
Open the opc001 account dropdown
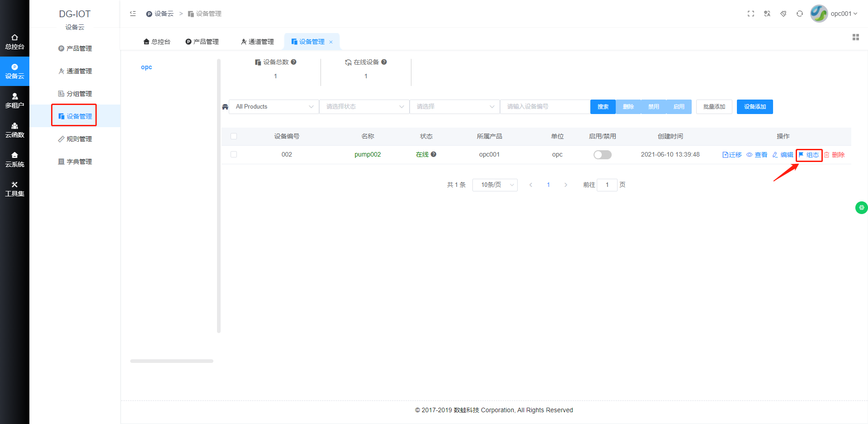point(841,14)
